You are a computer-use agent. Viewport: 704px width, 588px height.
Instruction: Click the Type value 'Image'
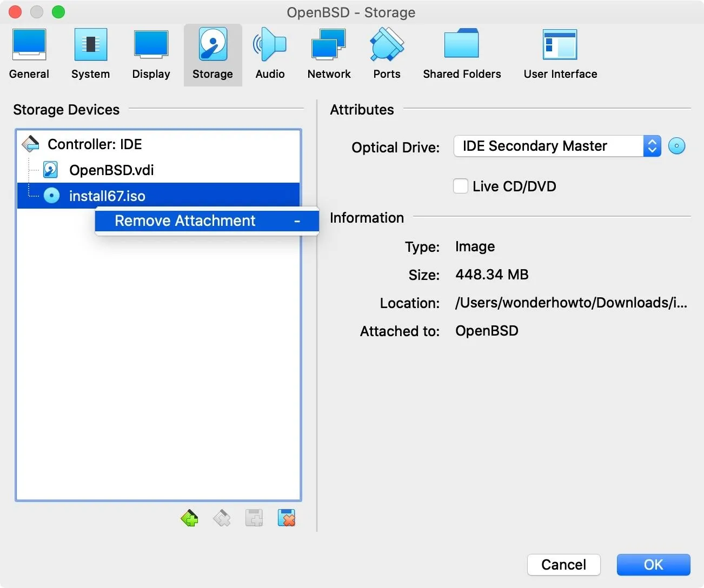(x=475, y=246)
